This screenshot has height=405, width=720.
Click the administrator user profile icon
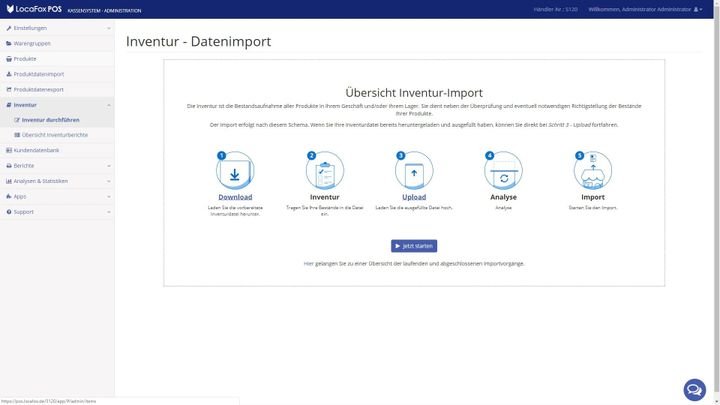698,9
